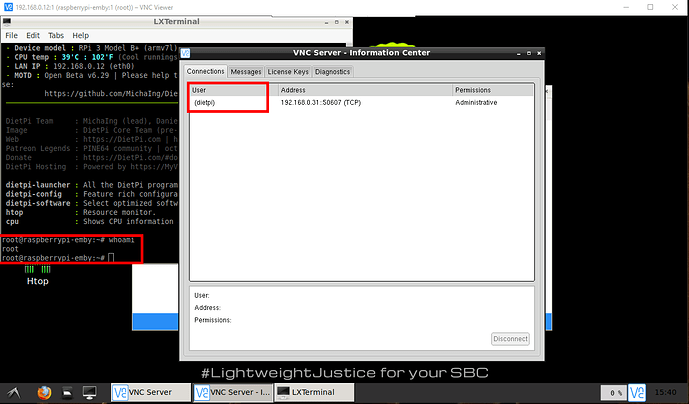689x404 pixels.
Task: Open the Help menu in LXTerminal
Action: click(80, 36)
